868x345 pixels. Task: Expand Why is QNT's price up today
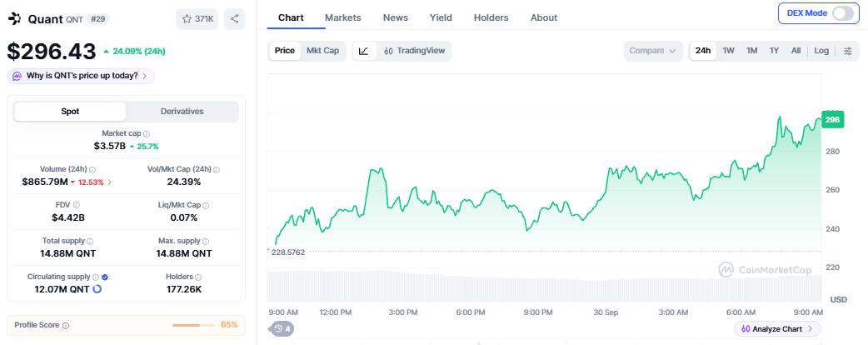pos(81,77)
